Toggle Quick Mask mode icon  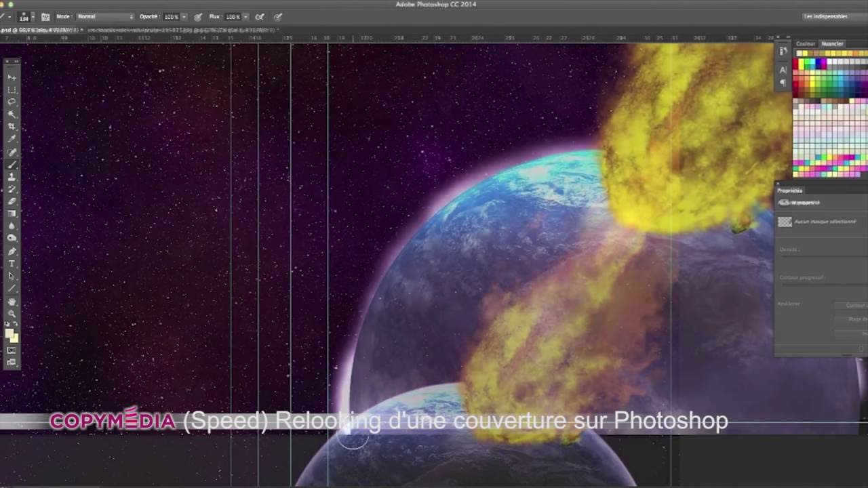coord(12,350)
